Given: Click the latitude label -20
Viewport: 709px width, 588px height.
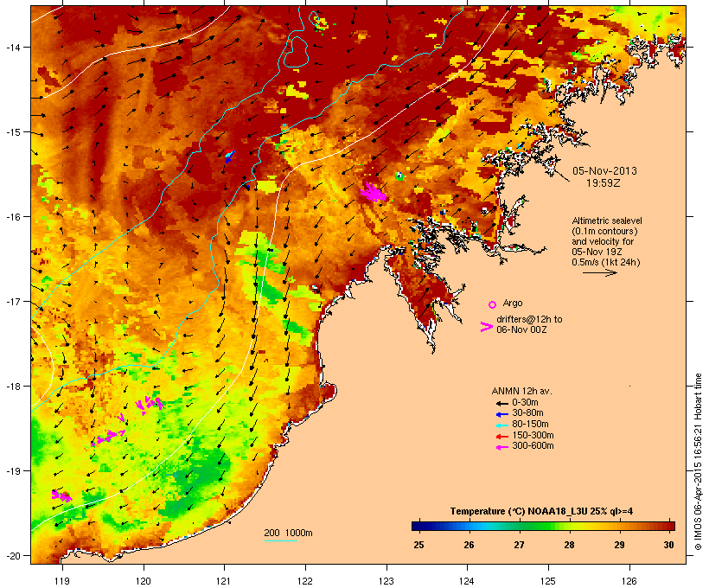Looking at the screenshot, I should click(12, 556).
